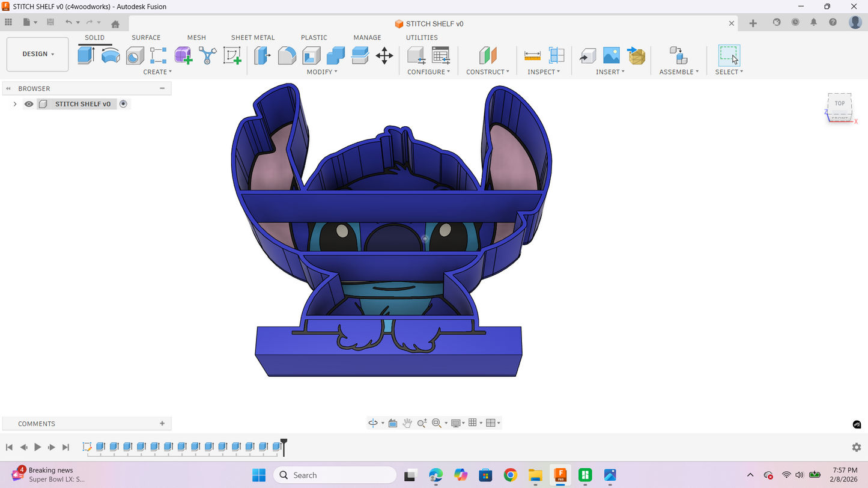Activate the Move/Copy tool
Image resolution: width=868 pixels, height=488 pixels.
384,55
